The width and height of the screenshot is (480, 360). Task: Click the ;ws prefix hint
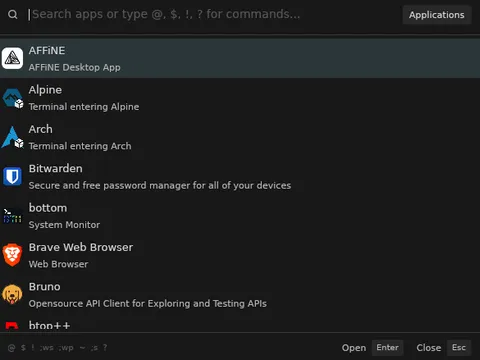[47, 348]
